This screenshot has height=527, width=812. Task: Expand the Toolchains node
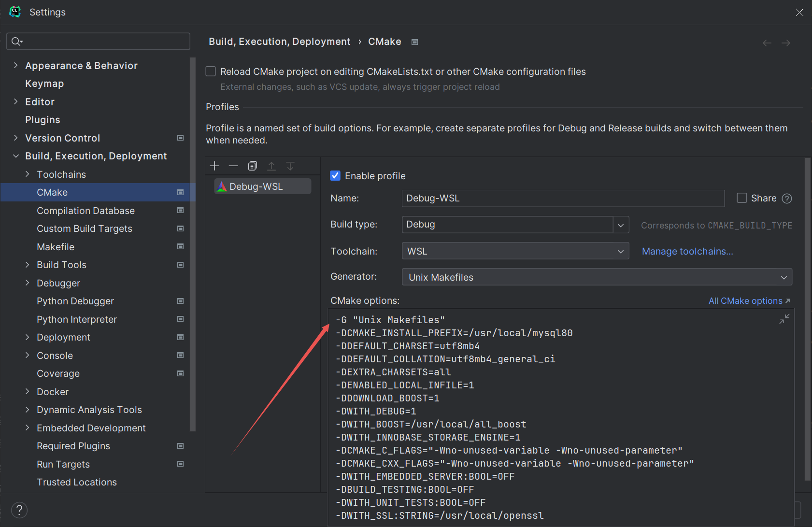pos(27,174)
